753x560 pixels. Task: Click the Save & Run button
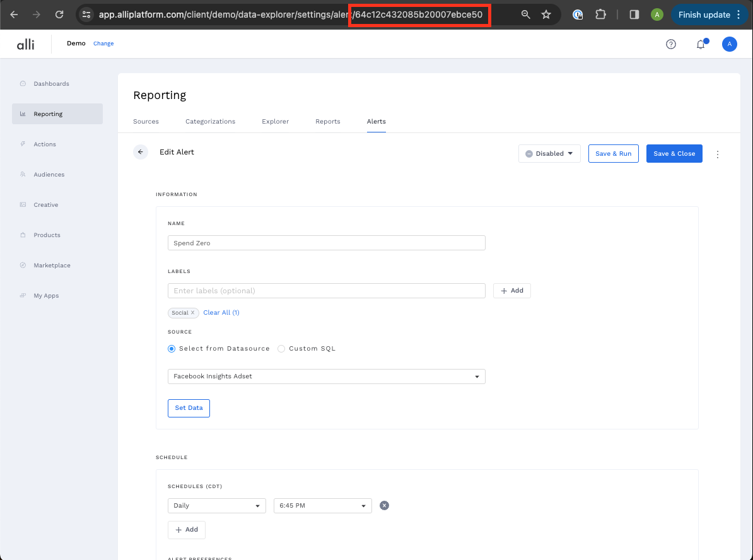pyautogui.click(x=613, y=154)
